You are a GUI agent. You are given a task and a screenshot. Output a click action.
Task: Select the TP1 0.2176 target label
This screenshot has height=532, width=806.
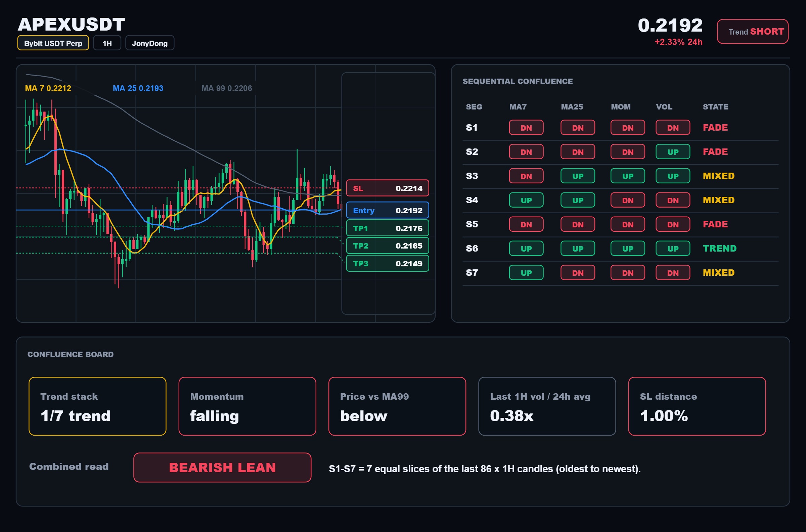[388, 228]
